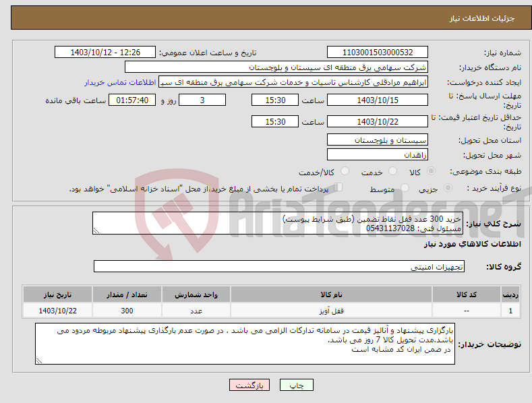The image size is (532, 403).
Task: Select the کالا/خدمت radio option
Action: [345, 171]
